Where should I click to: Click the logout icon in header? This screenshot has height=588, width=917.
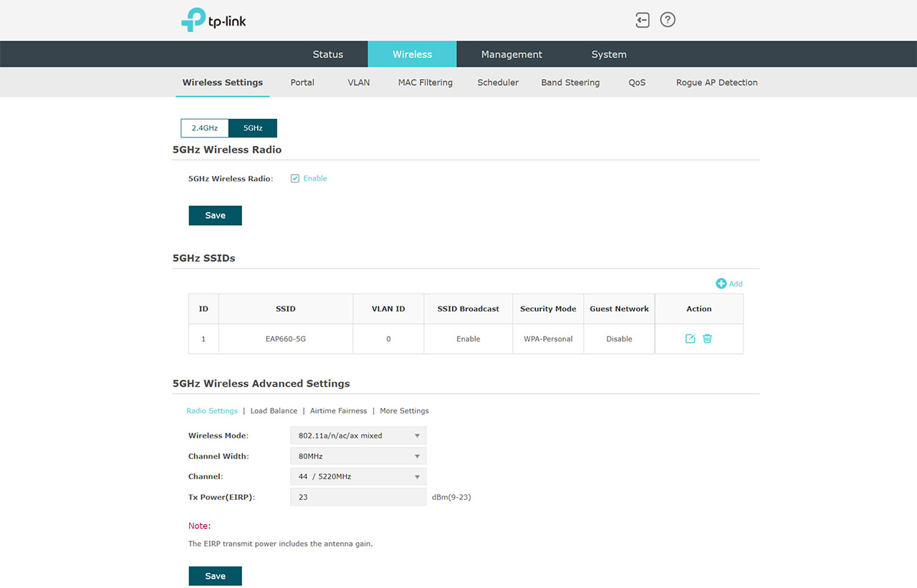pos(643,20)
